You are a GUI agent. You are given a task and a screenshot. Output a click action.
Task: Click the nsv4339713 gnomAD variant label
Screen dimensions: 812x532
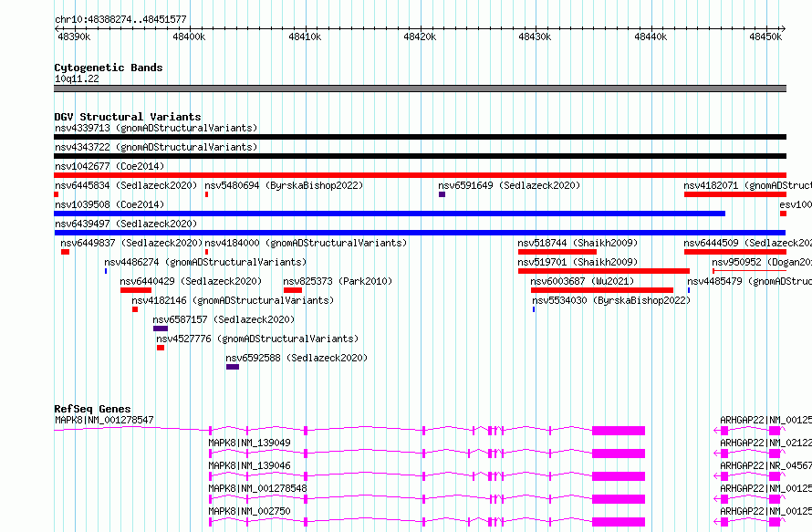coord(156,128)
